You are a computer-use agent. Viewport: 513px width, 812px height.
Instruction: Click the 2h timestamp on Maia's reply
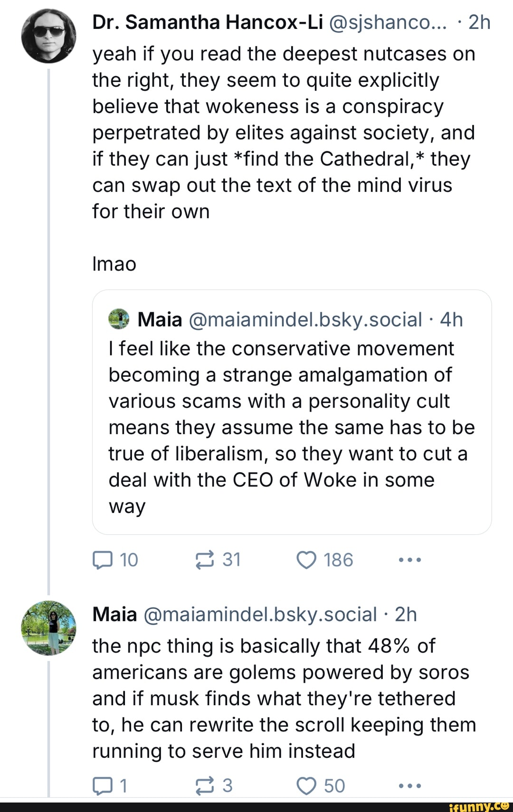pos(406,615)
